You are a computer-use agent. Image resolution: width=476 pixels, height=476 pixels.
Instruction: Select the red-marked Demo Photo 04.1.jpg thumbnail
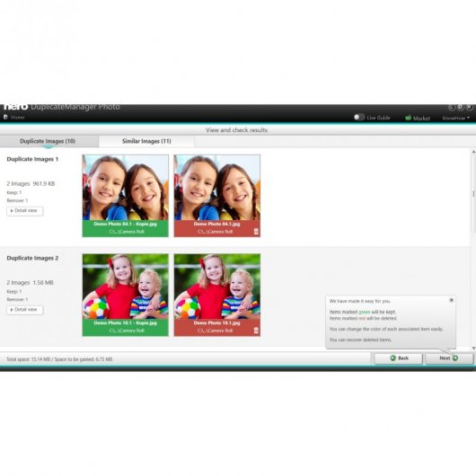(217, 188)
